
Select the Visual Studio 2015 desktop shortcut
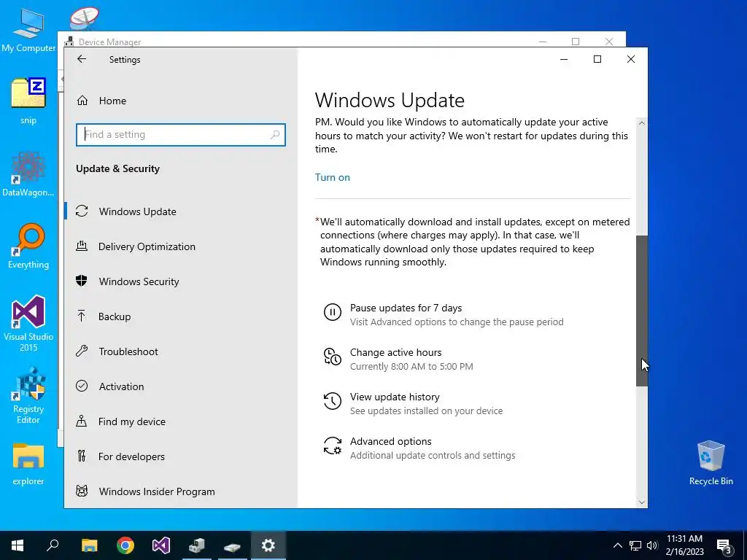[28, 324]
